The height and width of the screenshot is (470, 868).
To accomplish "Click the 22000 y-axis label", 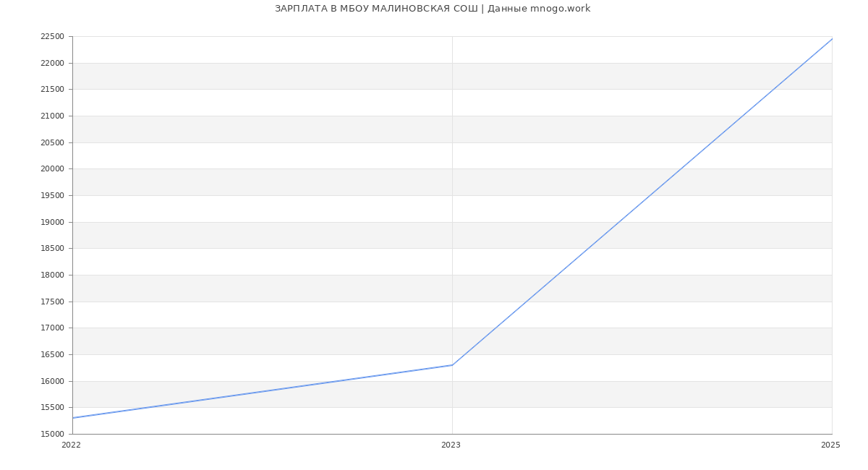I will (x=52, y=64).
